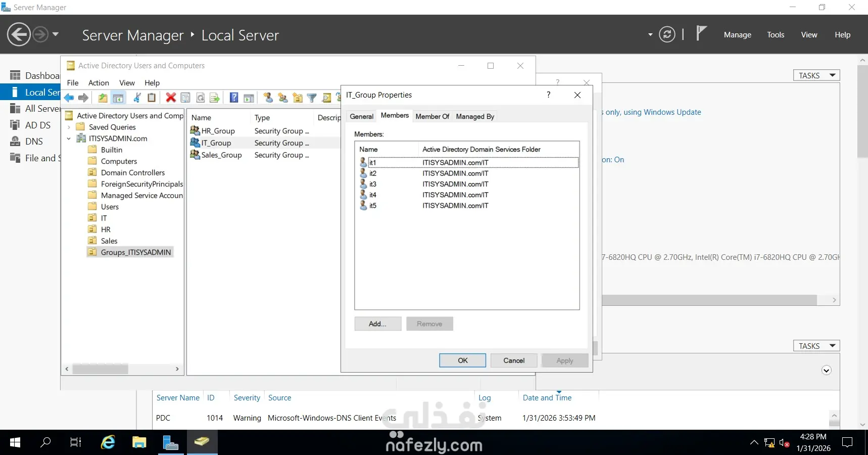Collapse the ITISYSADMIN.com domain node
Viewport: 868px width, 455px height.
(69, 139)
